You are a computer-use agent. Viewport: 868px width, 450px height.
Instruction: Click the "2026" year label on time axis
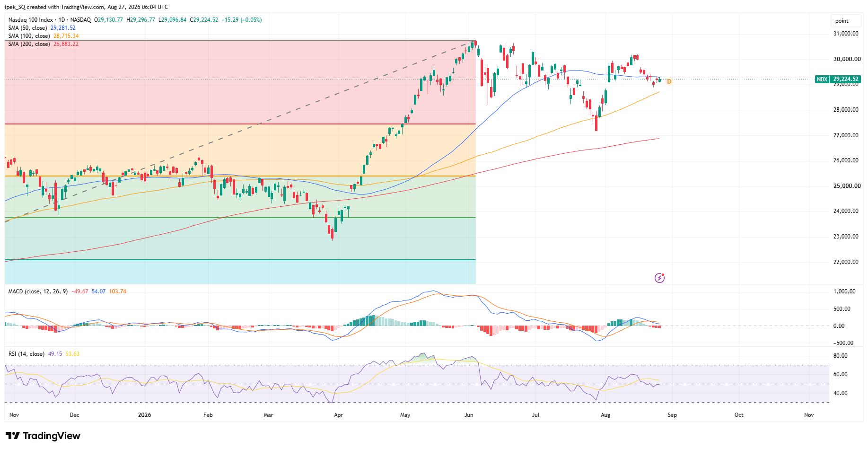tap(145, 415)
